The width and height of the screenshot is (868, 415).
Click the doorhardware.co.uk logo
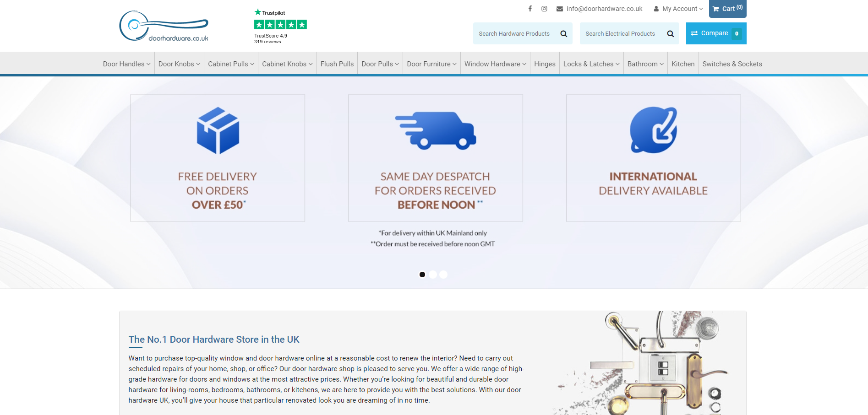point(164,27)
